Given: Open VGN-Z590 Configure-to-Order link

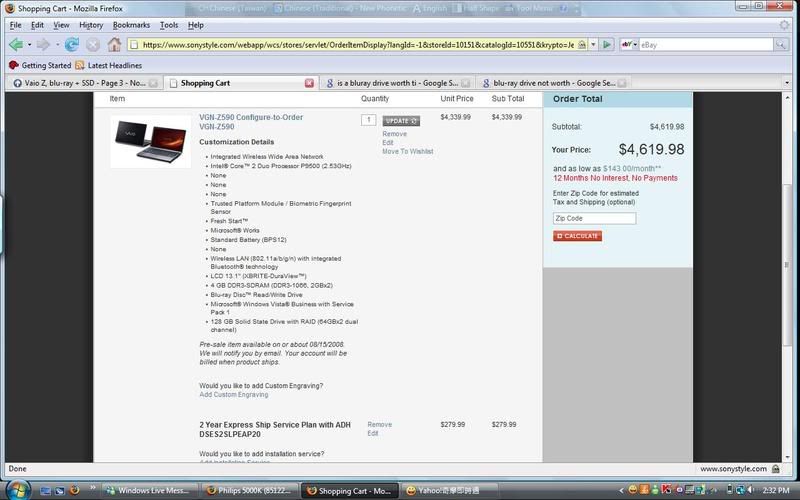Looking at the screenshot, I should (x=251, y=117).
